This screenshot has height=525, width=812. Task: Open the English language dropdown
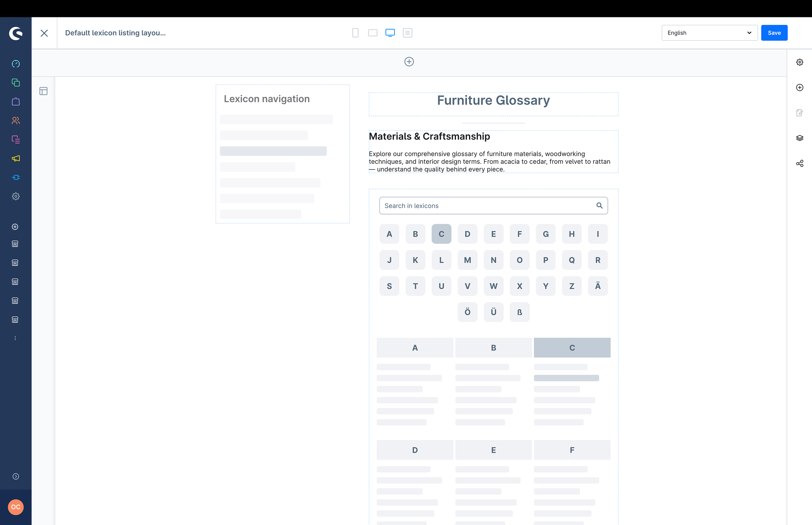(x=710, y=33)
